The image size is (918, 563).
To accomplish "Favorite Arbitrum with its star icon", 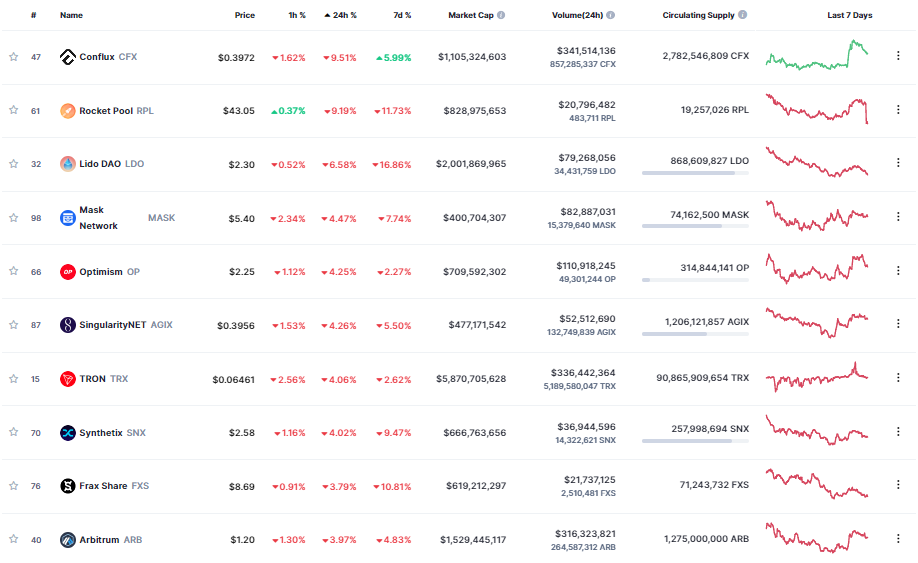I will 14,540.
